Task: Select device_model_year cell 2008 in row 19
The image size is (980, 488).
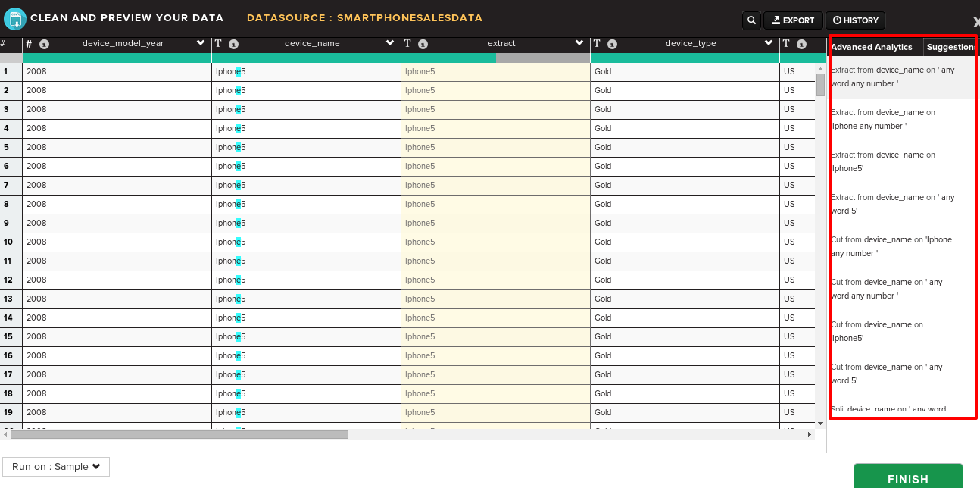Action: coord(117,412)
